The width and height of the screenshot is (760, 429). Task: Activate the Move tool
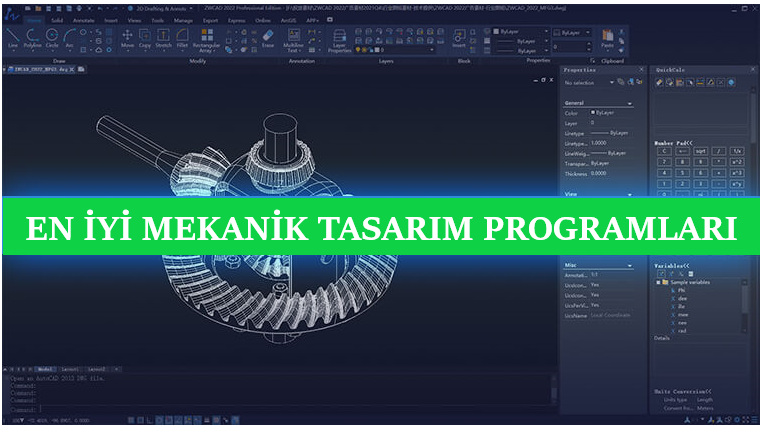pyautogui.click(x=127, y=37)
